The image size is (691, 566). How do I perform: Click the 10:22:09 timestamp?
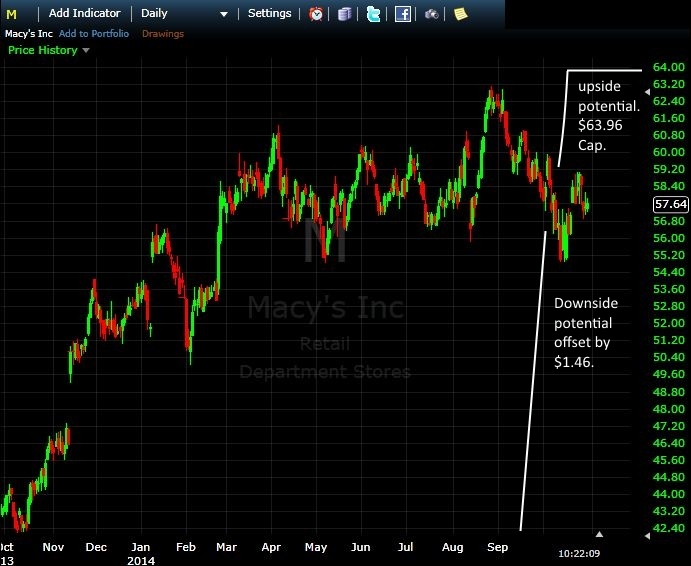point(579,553)
